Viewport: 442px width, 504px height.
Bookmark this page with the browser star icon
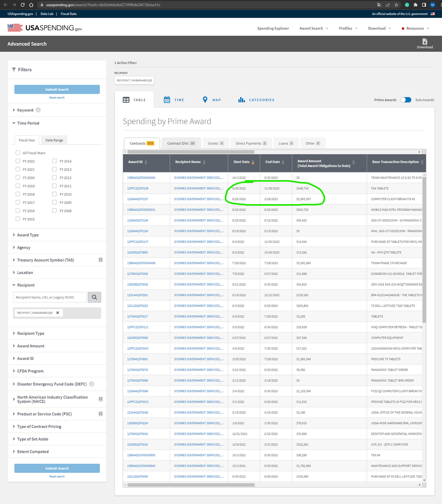click(x=396, y=5)
